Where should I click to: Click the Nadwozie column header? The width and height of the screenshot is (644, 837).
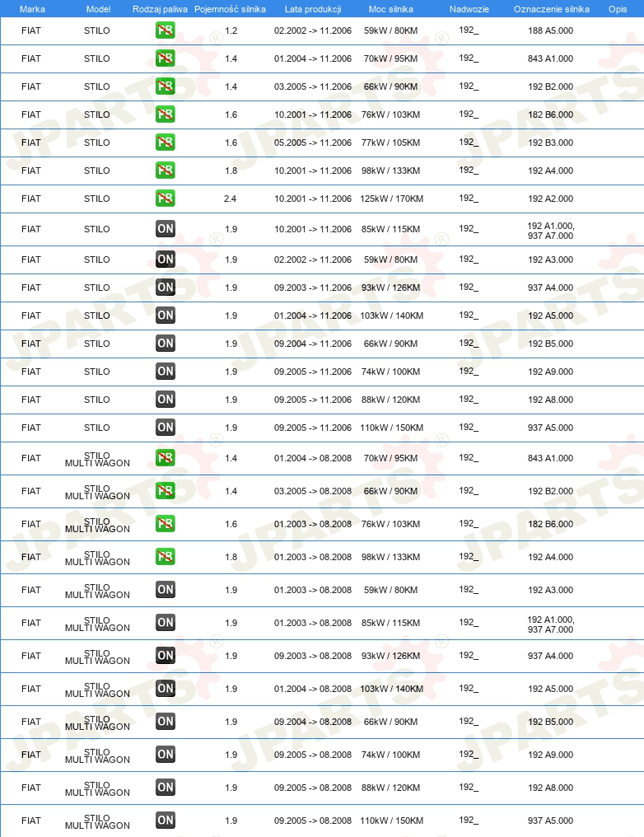[469, 9]
